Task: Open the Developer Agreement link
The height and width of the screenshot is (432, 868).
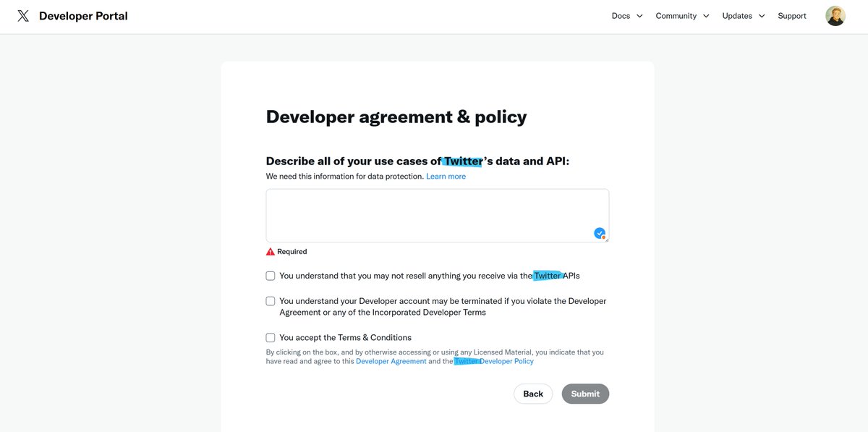Action: coord(391,361)
